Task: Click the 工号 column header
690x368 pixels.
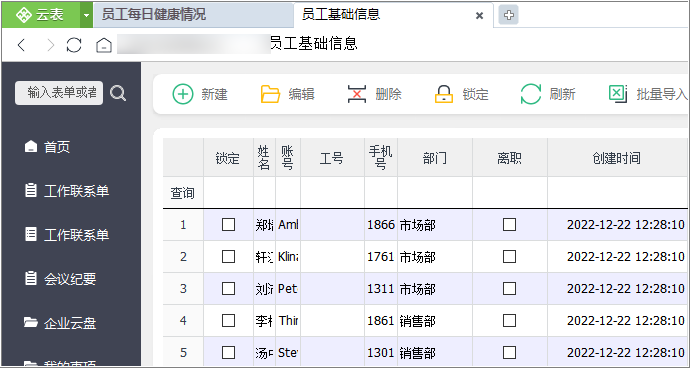Action: point(332,158)
